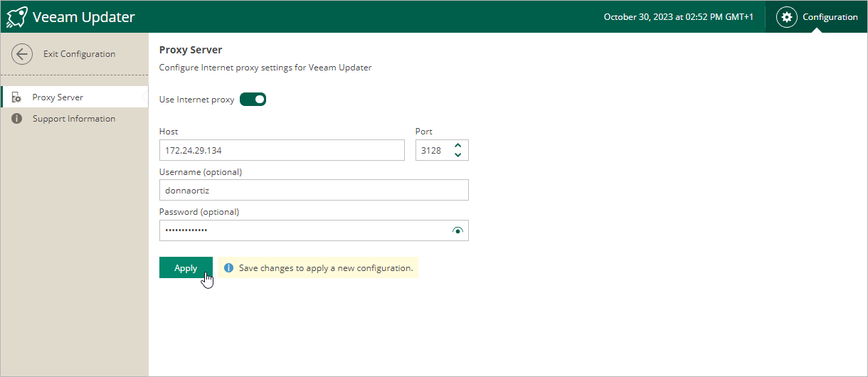Click the Veeam Updater rocket logo
The width and height of the screenshot is (868, 377).
(17, 16)
